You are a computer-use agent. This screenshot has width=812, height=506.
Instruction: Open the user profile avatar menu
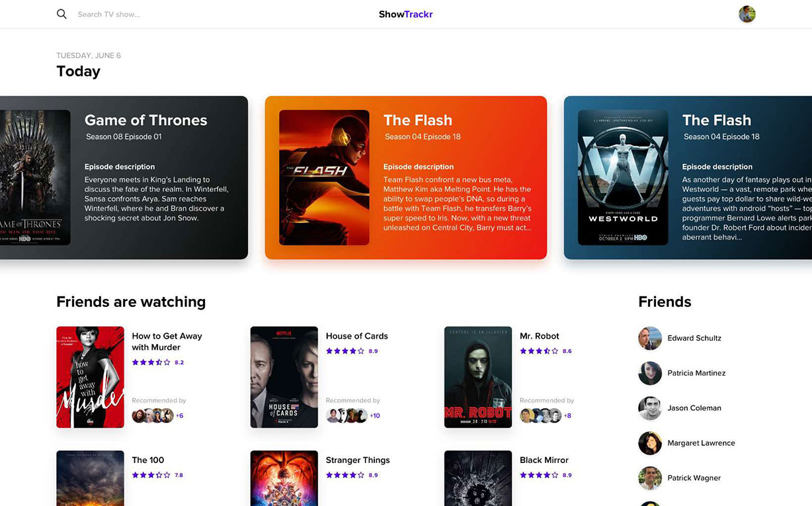[x=747, y=14]
